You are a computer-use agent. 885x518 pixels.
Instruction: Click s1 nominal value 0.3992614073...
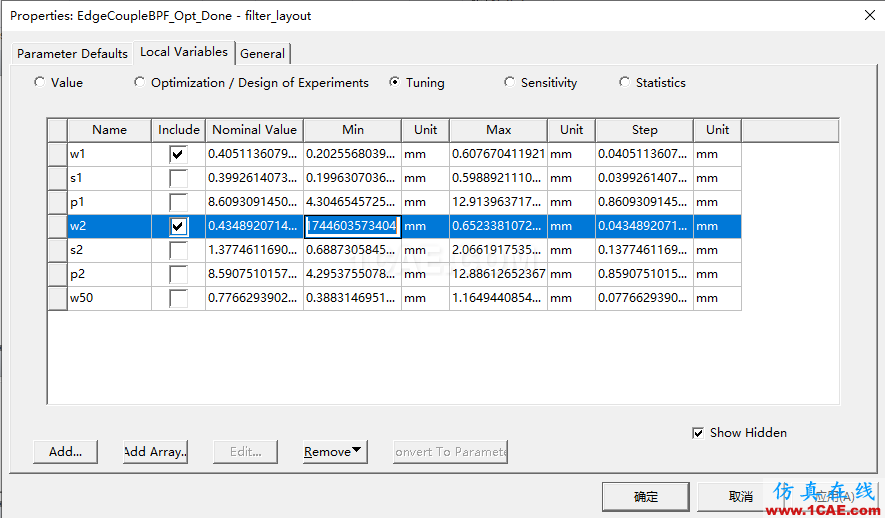[255, 178]
